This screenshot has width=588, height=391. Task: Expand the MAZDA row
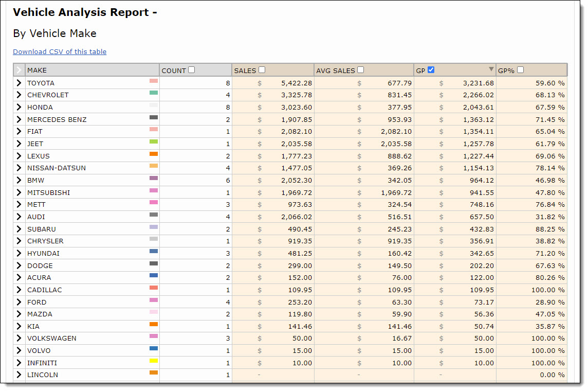(x=19, y=314)
